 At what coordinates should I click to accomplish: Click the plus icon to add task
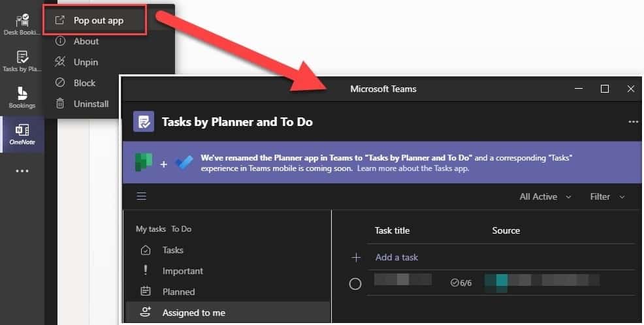click(356, 258)
